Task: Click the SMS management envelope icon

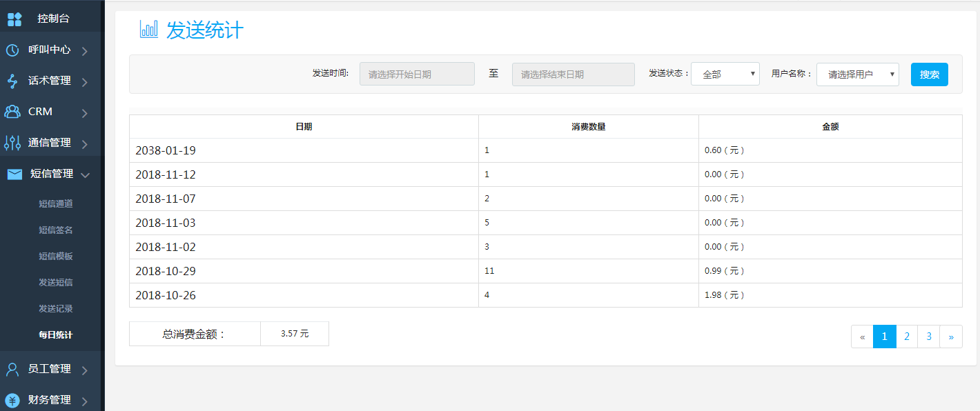Action: (x=14, y=174)
